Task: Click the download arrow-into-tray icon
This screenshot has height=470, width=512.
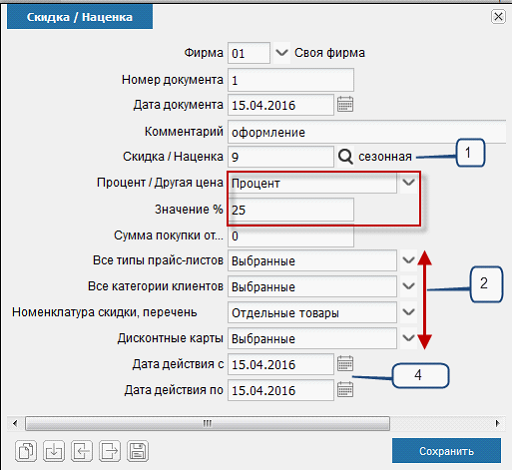Action: coord(54,451)
